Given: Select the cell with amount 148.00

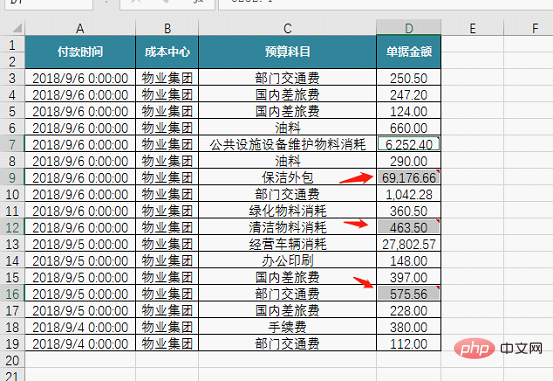Looking at the screenshot, I should point(409,261).
